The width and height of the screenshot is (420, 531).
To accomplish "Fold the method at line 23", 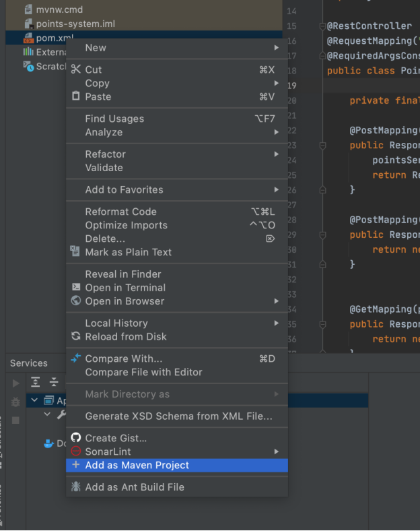I will pyautogui.click(x=322, y=146).
